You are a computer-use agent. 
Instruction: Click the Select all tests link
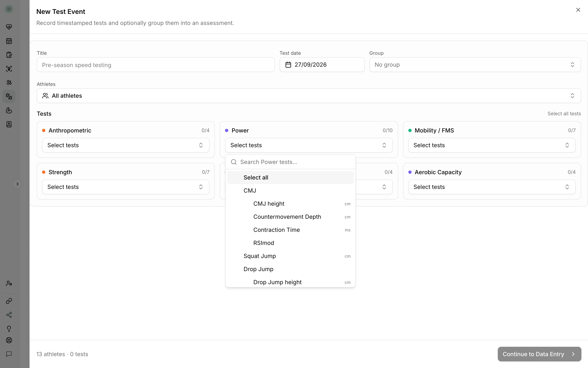point(564,114)
